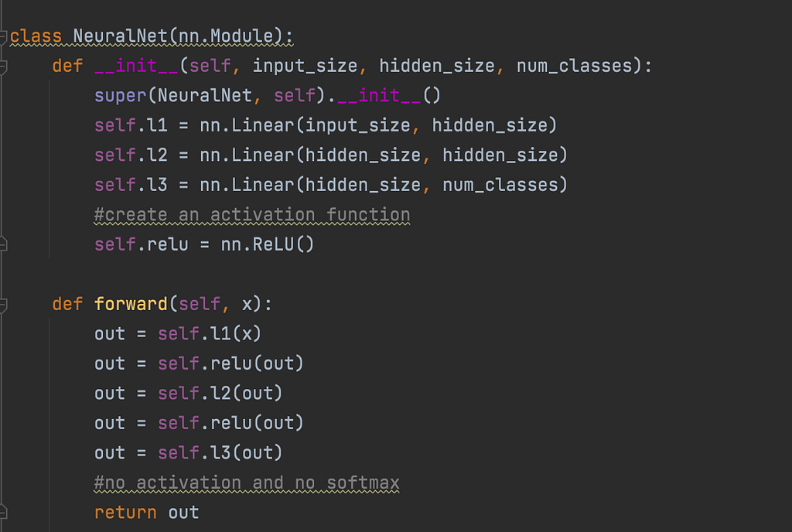
Task: Click the self.l2(out) call
Action: tap(220, 394)
